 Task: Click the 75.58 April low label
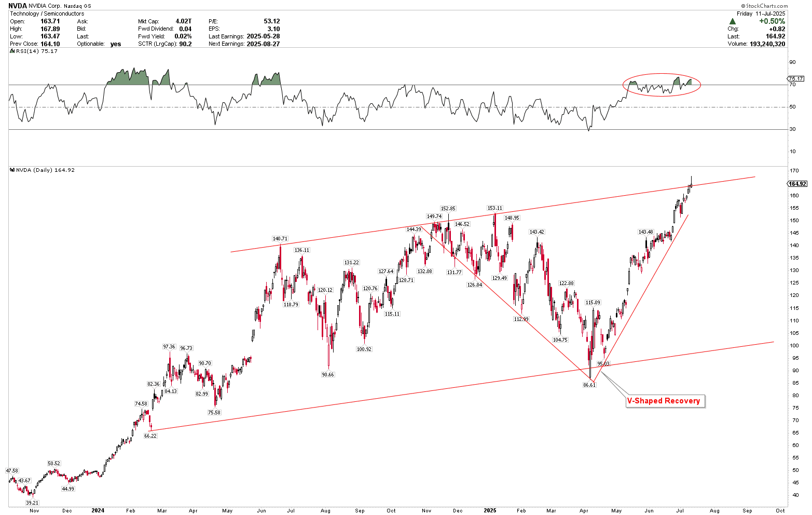click(x=214, y=412)
